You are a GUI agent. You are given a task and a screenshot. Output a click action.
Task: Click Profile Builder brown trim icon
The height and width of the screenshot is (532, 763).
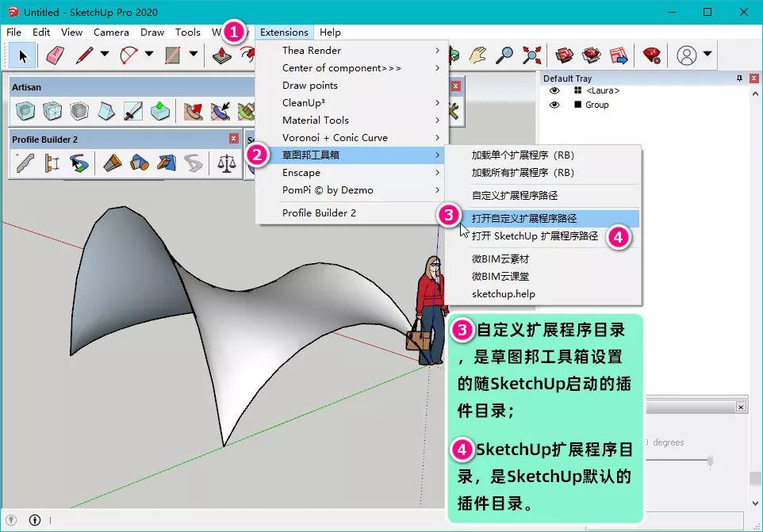112,163
